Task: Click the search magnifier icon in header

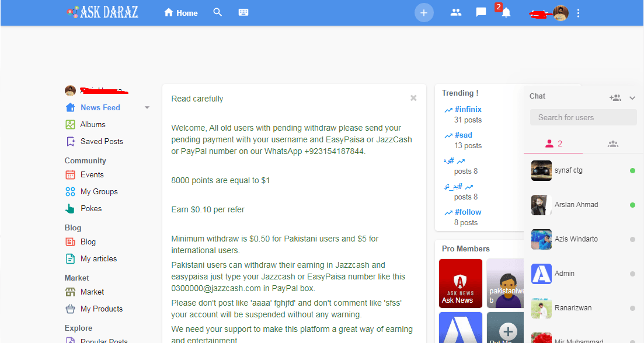Action: pyautogui.click(x=218, y=12)
